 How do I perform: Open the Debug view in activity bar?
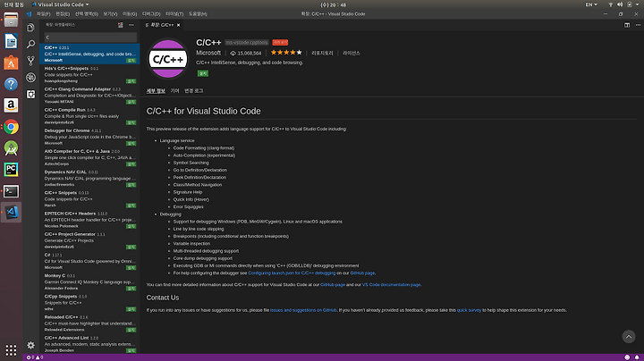[x=30, y=78]
